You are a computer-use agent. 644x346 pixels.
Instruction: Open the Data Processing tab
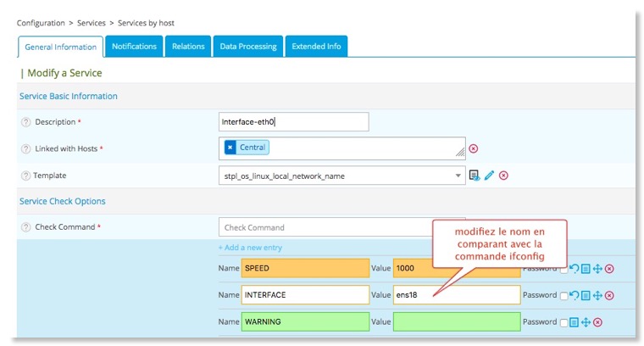click(247, 47)
